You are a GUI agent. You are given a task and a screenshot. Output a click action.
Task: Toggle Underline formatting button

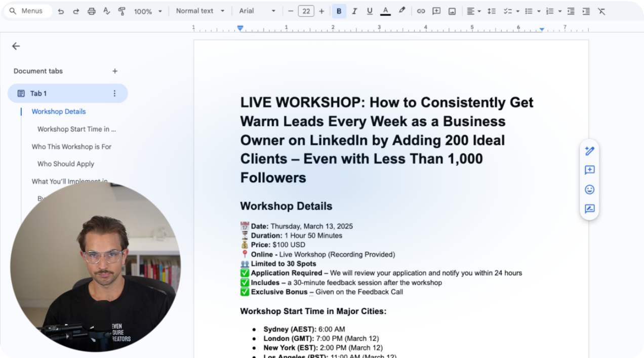[x=370, y=11]
